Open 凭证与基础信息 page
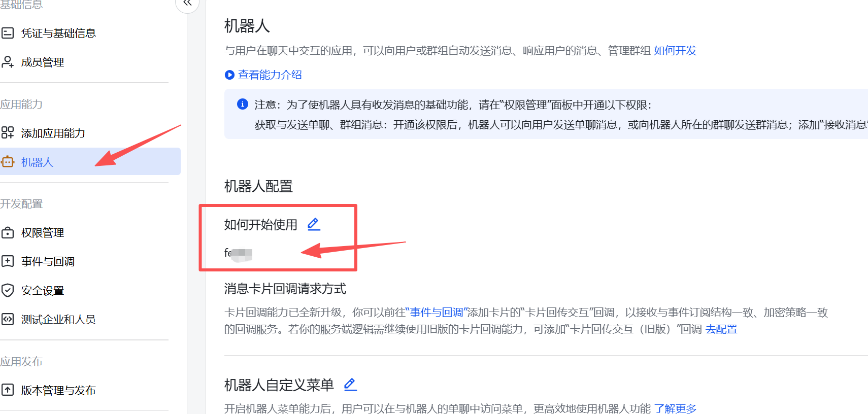 [x=58, y=33]
